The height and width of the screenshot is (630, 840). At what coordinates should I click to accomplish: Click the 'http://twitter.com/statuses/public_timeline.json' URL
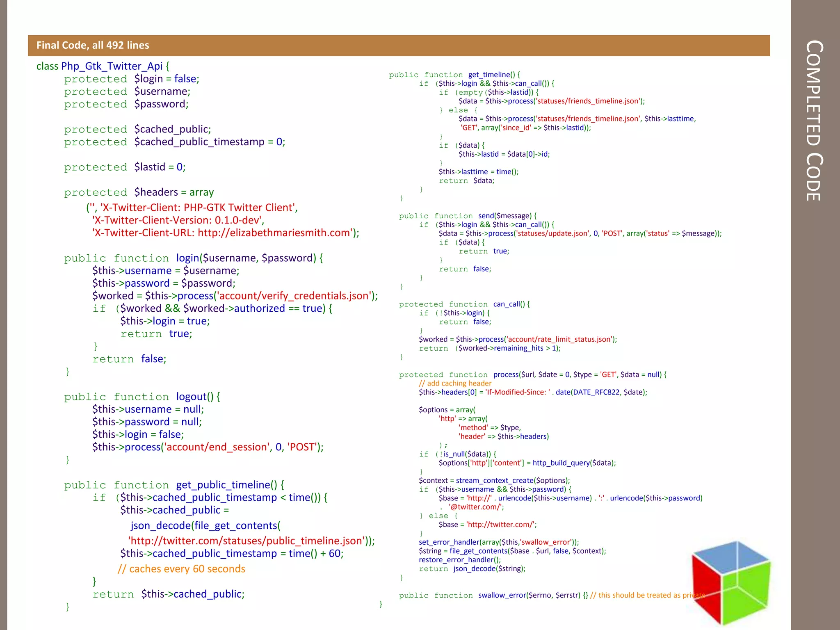[x=247, y=541]
